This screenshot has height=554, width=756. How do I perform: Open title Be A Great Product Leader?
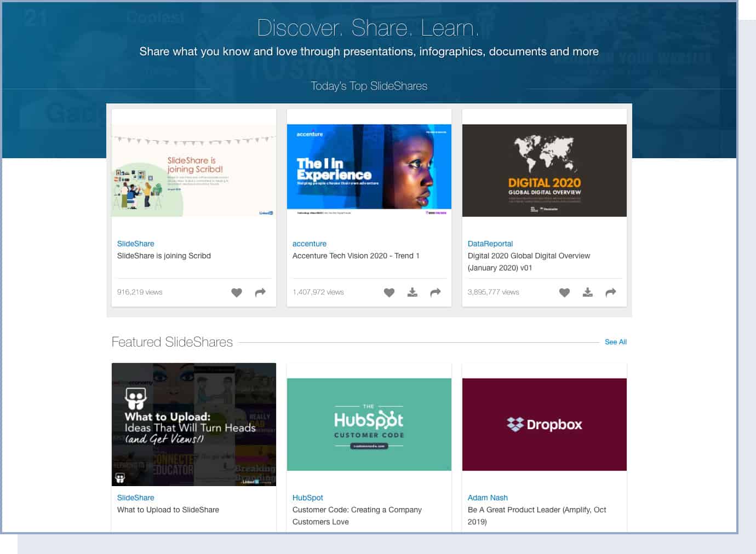[537, 516]
